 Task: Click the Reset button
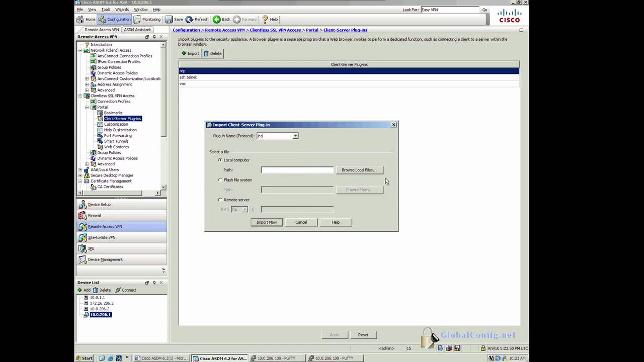[363, 335]
